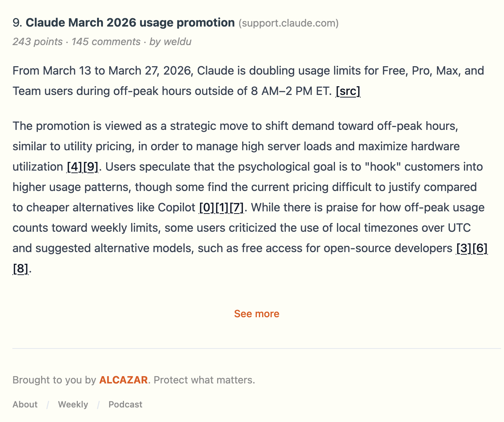Click citation [3] near open-source developers

coord(464,248)
